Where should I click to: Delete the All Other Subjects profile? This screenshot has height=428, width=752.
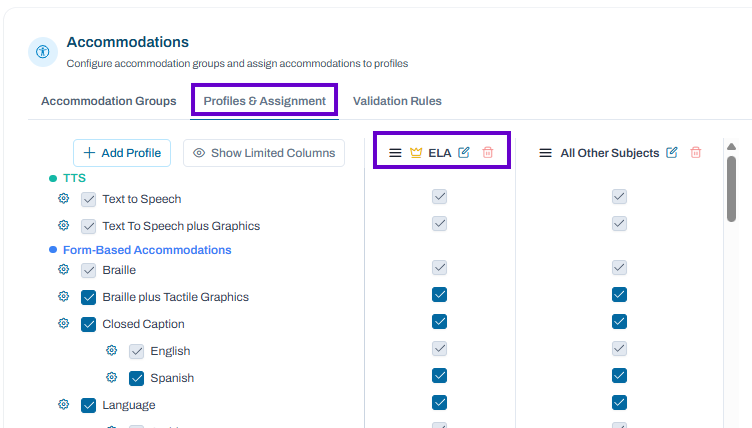695,153
